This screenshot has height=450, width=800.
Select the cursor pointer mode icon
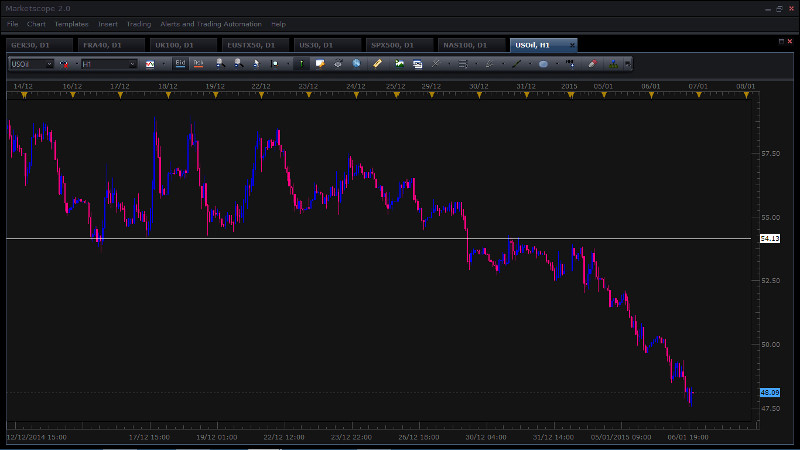point(256,64)
